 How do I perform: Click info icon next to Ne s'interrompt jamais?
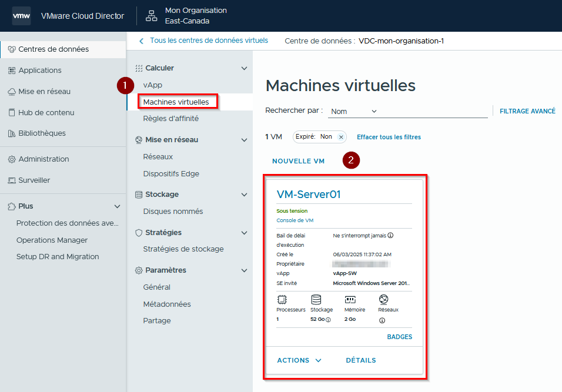[391, 236]
